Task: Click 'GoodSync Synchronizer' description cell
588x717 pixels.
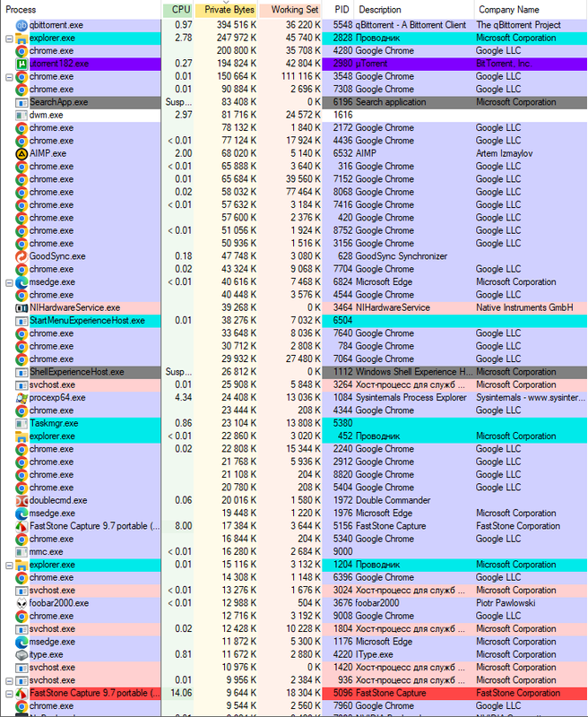Action: click(x=402, y=256)
